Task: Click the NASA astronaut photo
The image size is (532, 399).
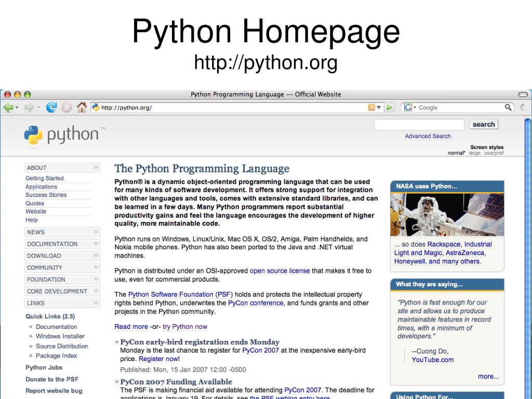Action: [447, 215]
